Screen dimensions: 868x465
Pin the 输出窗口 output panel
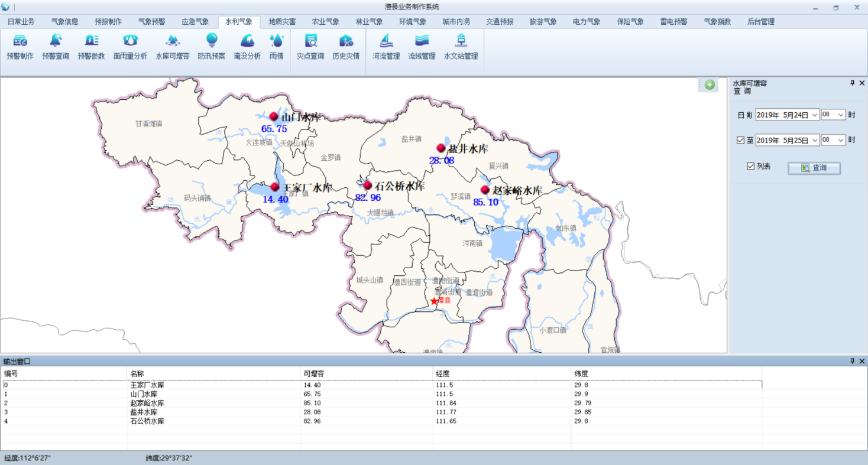pyautogui.click(x=852, y=361)
